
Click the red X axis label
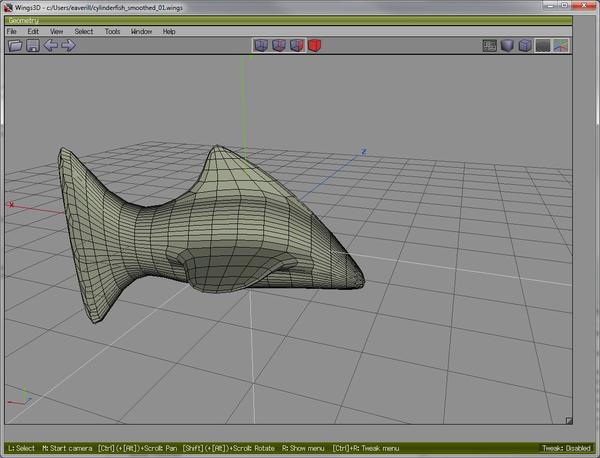[11, 205]
